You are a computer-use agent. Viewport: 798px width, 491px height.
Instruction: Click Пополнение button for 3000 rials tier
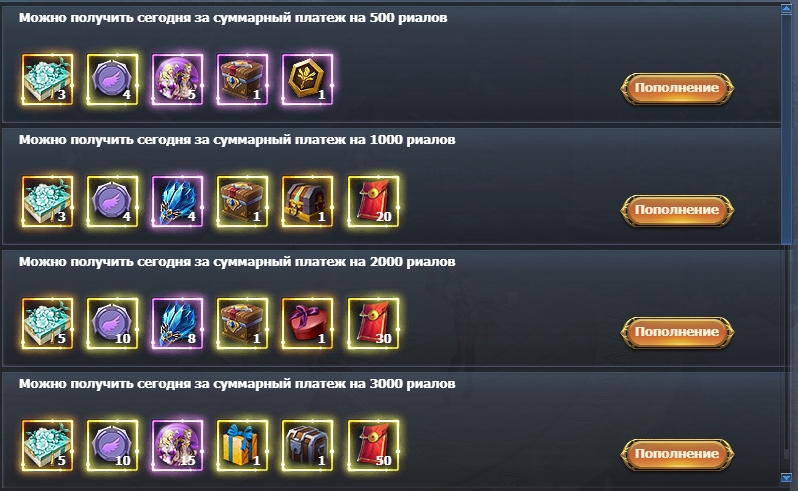point(677,454)
